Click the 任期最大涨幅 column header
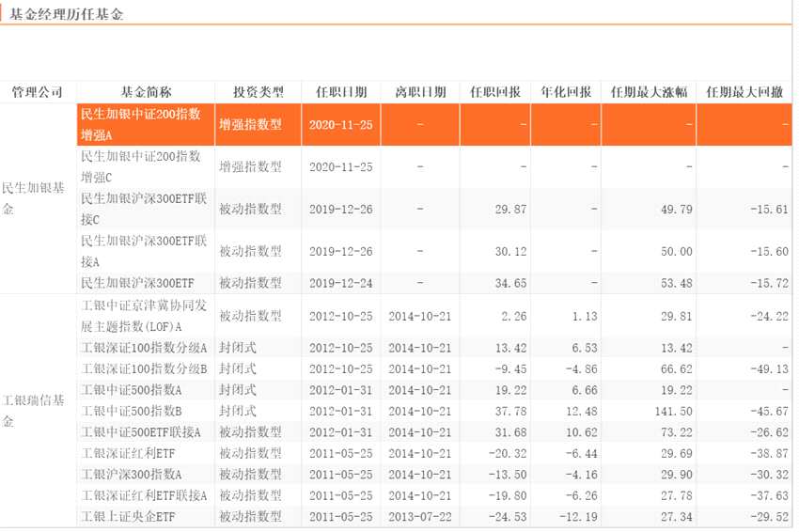 649,92
